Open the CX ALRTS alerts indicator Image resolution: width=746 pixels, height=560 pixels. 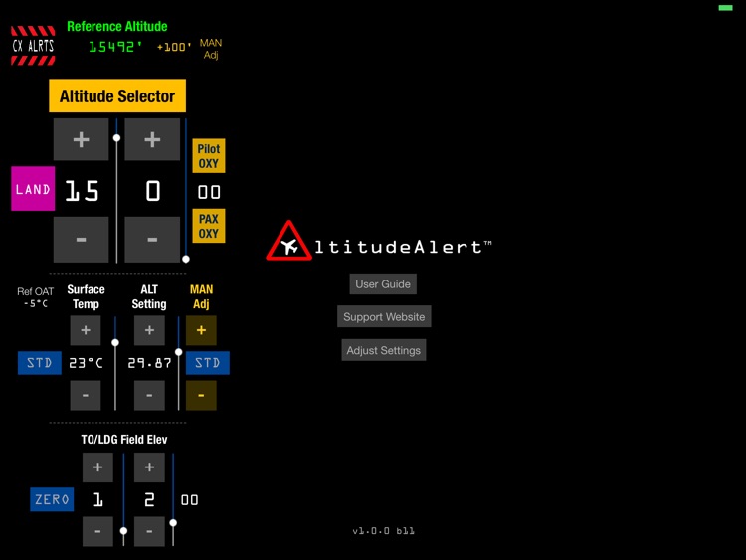33,46
